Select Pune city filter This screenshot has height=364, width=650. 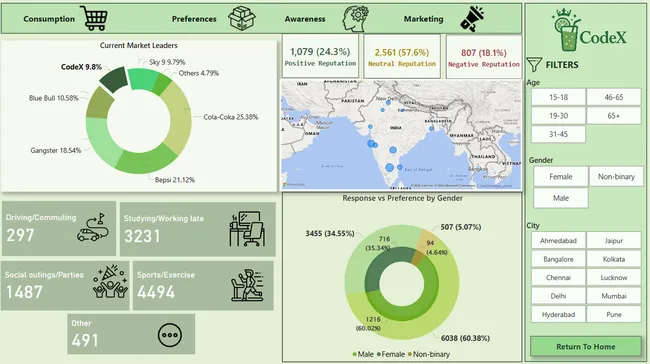pos(614,314)
